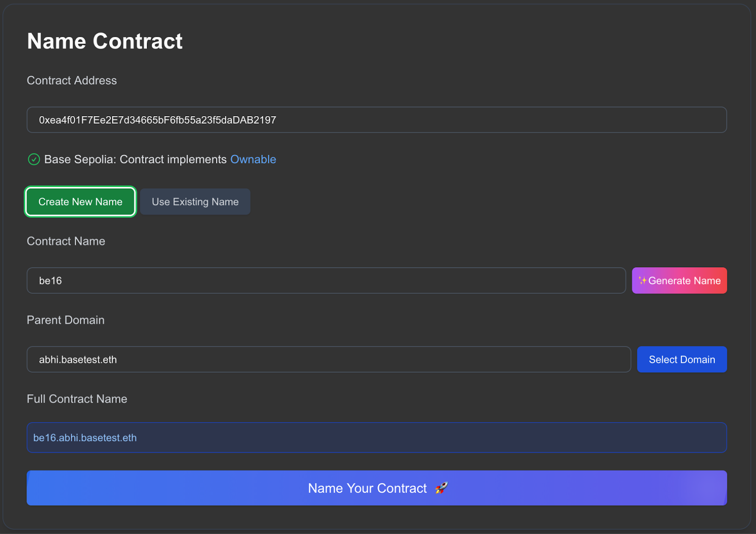Click the Full Contract Name preview box
The image size is (756, 534).
[x=376, y=438]
